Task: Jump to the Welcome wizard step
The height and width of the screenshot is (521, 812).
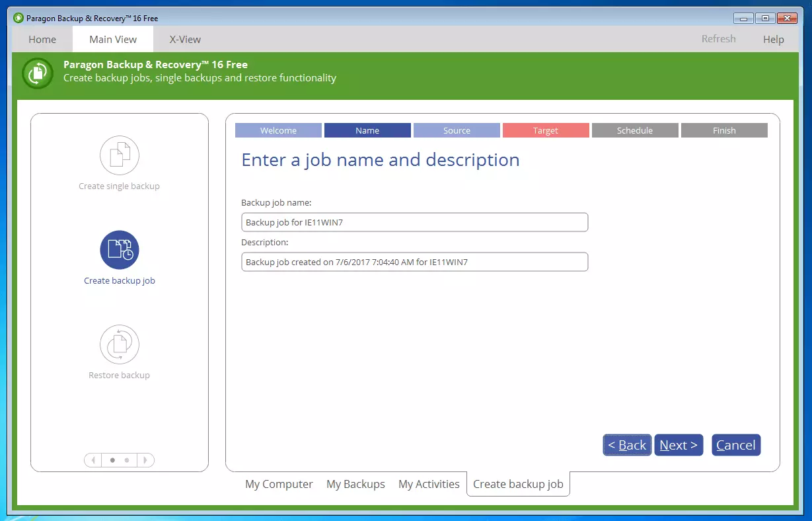Action: pyautogui.click(x=278, y=130)
